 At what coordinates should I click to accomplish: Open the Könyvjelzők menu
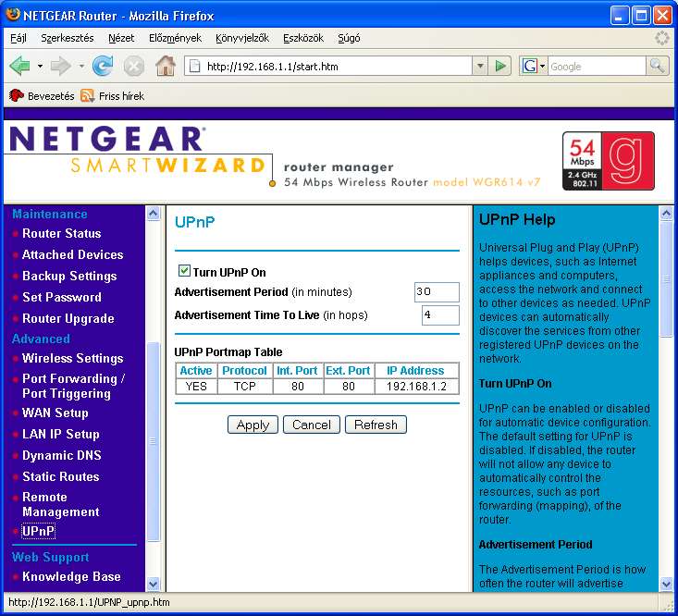coord(242,38)
